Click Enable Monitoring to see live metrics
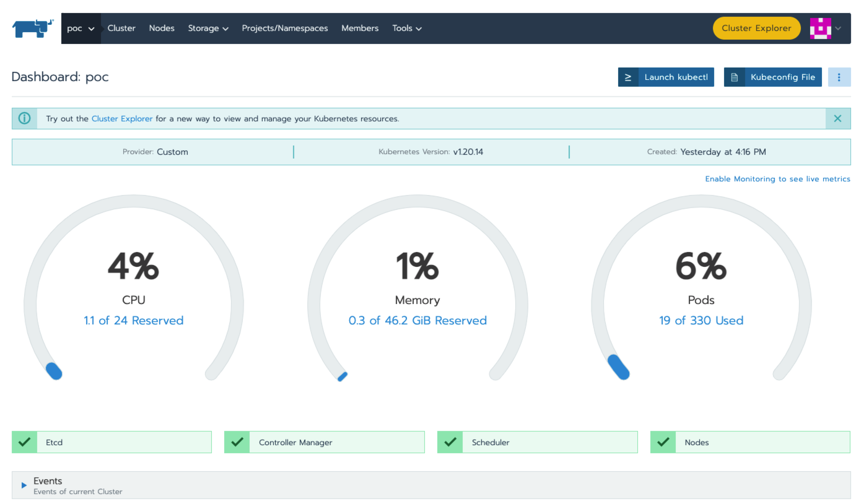The height and width of the screenshot is (504, 856). tap(777, 179)
